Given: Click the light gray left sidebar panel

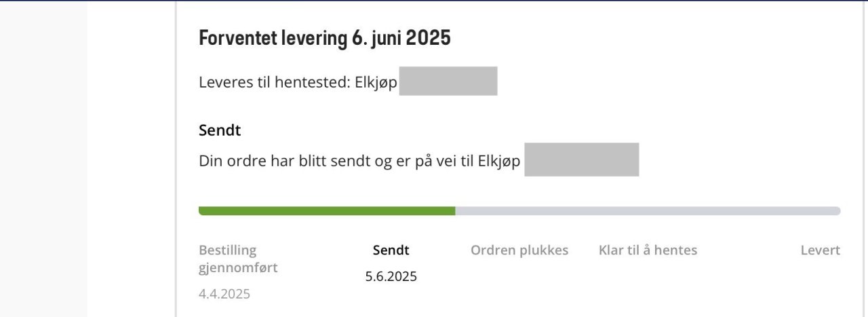Looking at the screenshot, I should [43, 158].
